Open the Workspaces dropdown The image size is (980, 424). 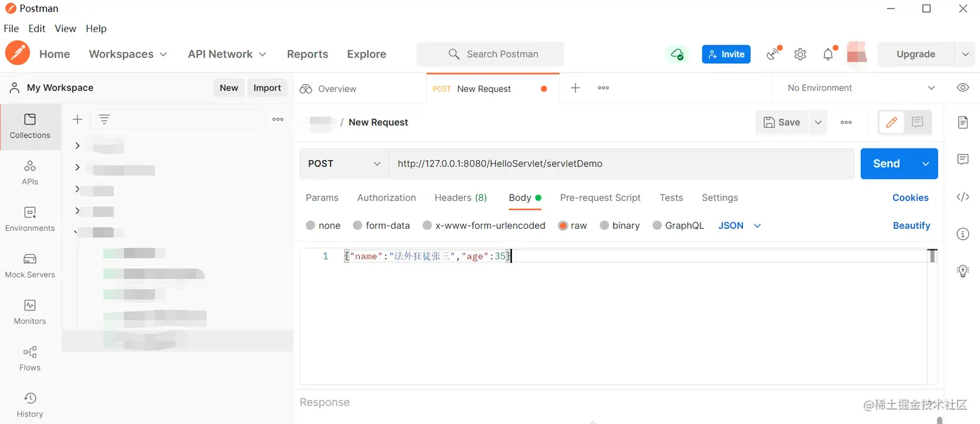tap(128, 54)
